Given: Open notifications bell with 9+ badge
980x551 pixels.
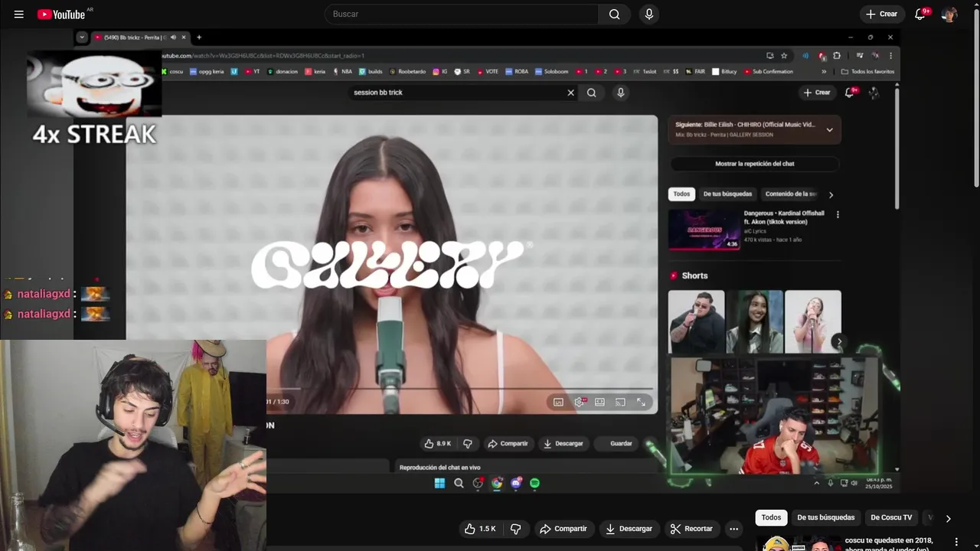Looking at the screenshot, I should [921, 14].
